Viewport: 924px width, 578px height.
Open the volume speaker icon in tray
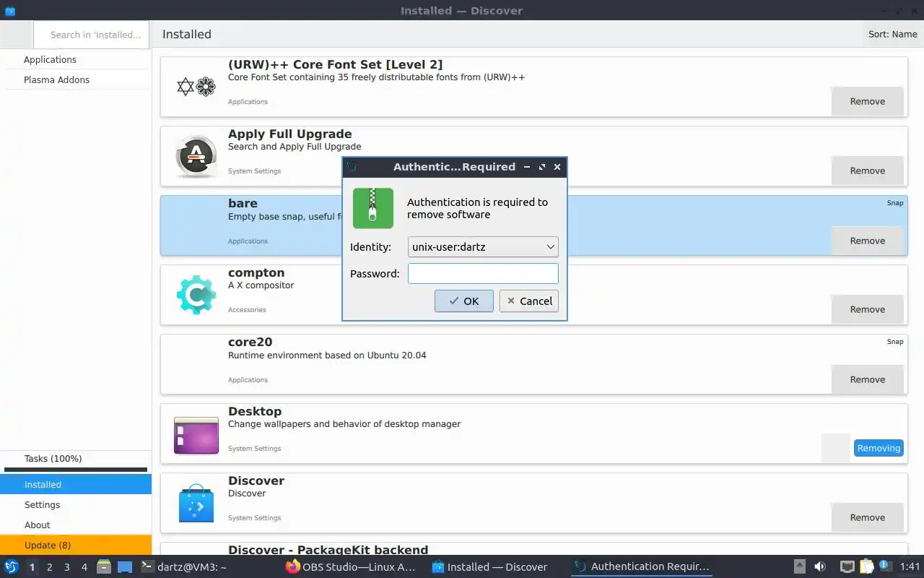820,566
